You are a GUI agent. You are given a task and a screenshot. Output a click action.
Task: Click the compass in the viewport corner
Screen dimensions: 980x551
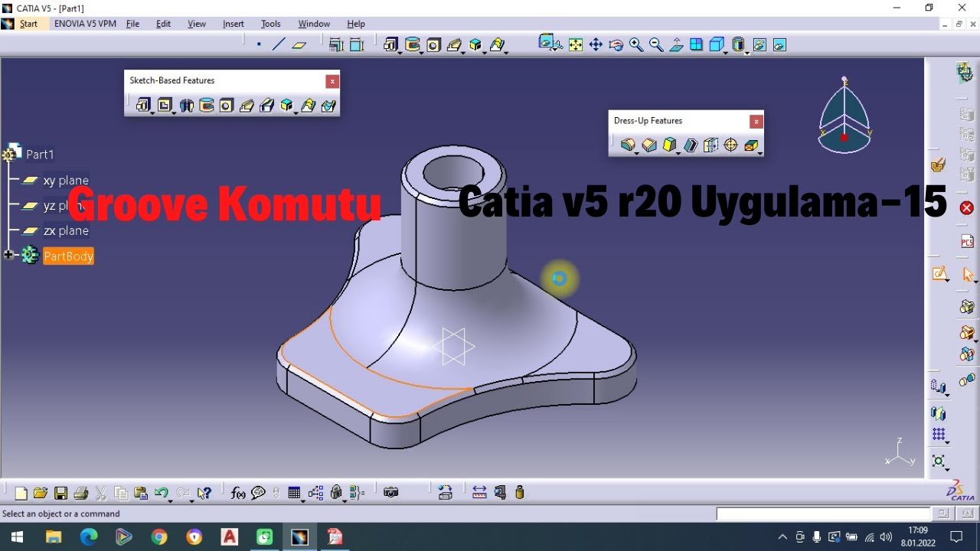[844, 115]
